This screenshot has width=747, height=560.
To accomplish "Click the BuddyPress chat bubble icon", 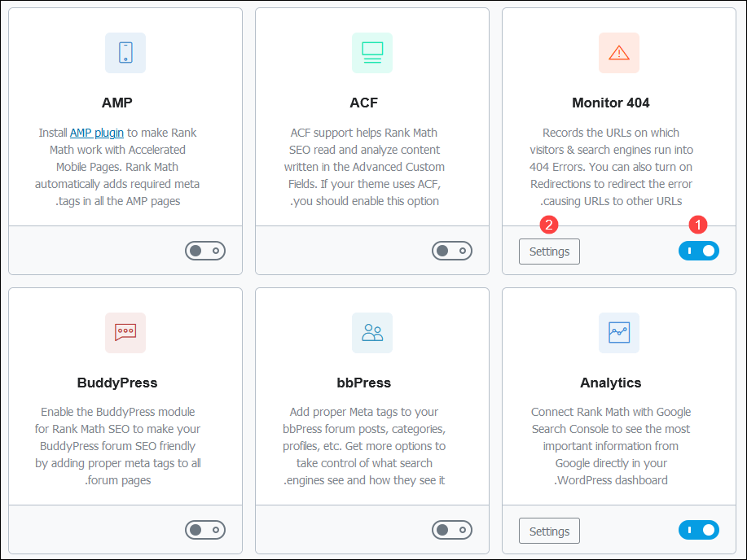I will click(125, 332).
